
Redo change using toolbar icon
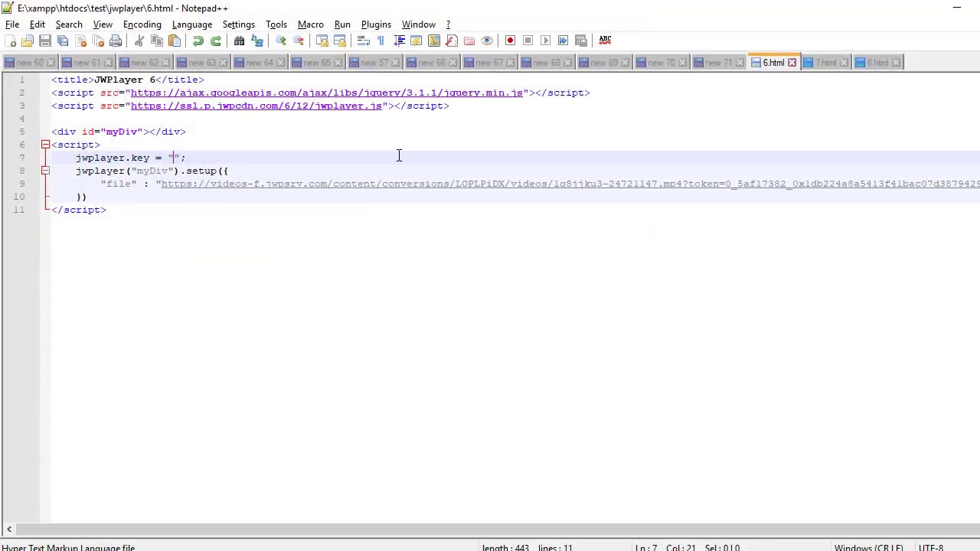click(216, 41)
